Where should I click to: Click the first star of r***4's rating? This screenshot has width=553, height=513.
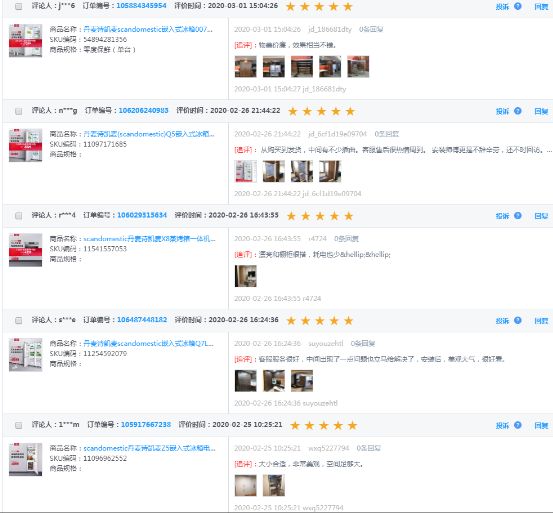tap(291, 216)
